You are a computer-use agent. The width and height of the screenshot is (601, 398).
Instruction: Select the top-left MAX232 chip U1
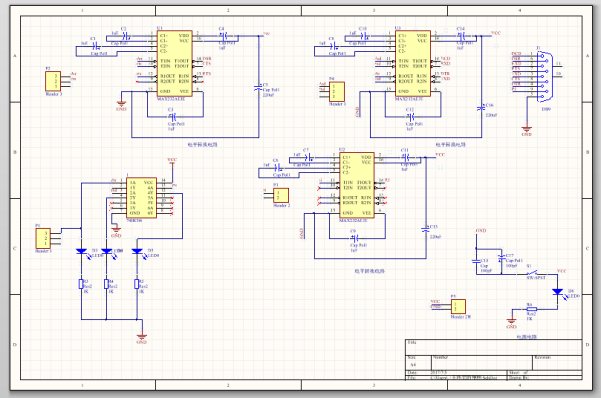click(174, 63)
